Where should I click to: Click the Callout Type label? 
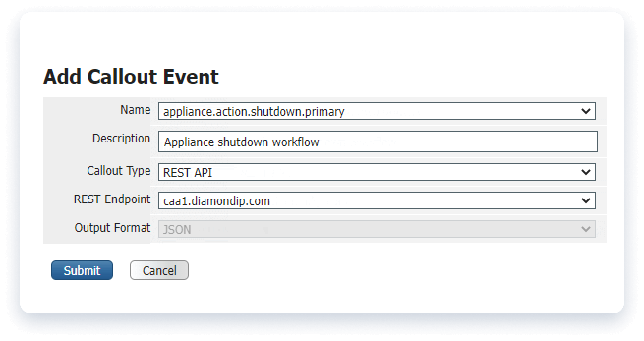click(x=118, y=171)
